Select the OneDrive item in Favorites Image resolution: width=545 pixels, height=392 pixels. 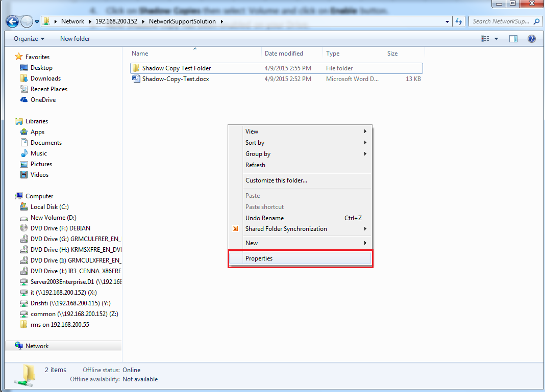[x=43, y=99]
